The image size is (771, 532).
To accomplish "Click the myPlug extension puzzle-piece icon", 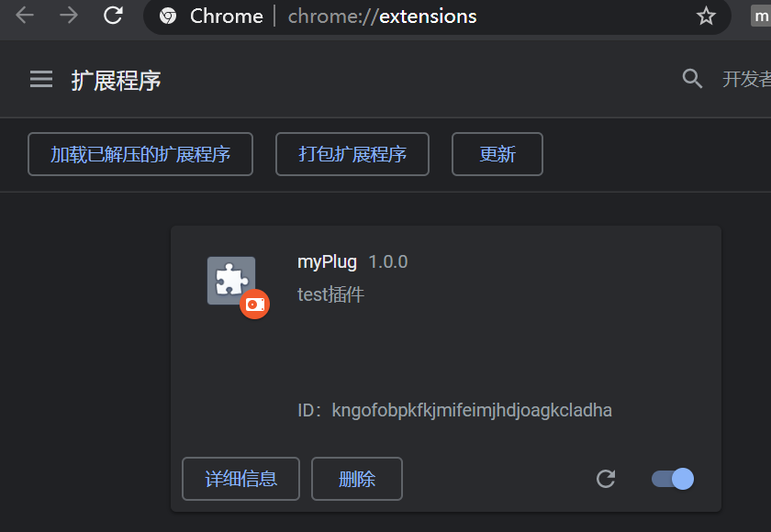I will click(230, 278).
